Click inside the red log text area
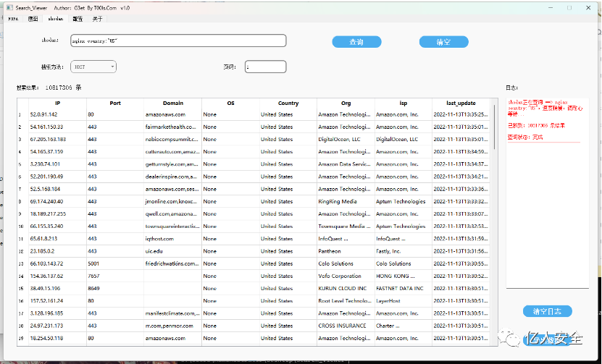The width and height of the screenshot is (602, 364). click(547, 192)
